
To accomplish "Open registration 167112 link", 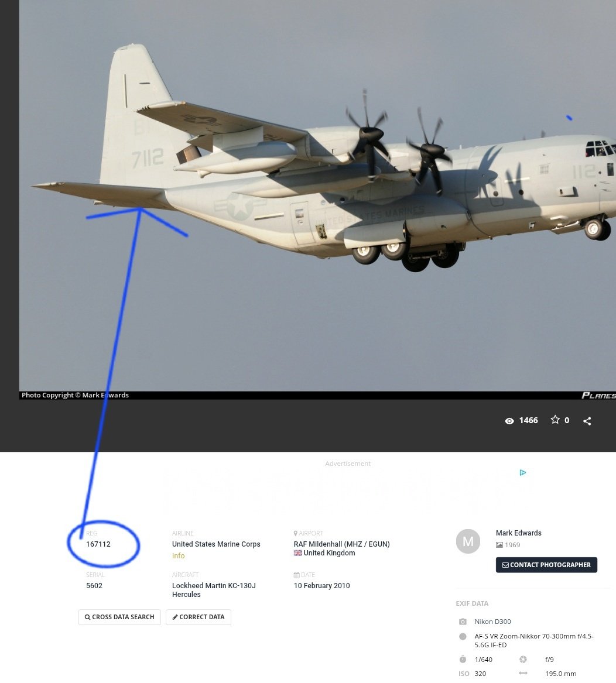I will point(98,544).
